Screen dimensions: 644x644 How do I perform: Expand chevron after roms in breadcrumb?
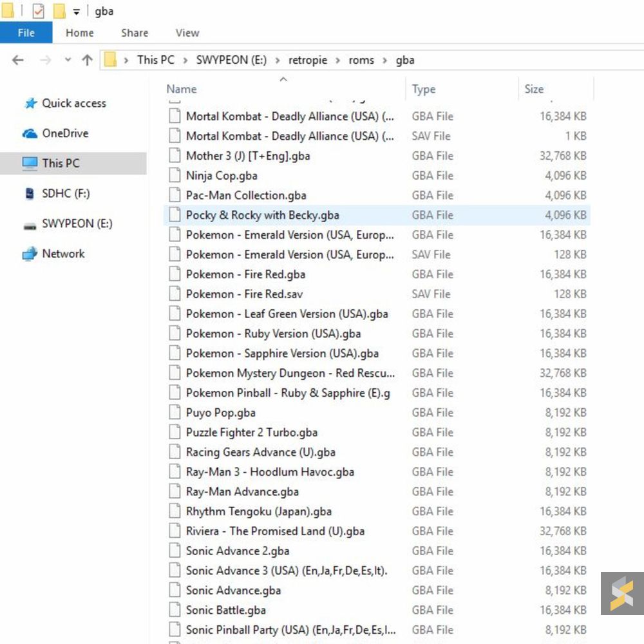point(385,61)
